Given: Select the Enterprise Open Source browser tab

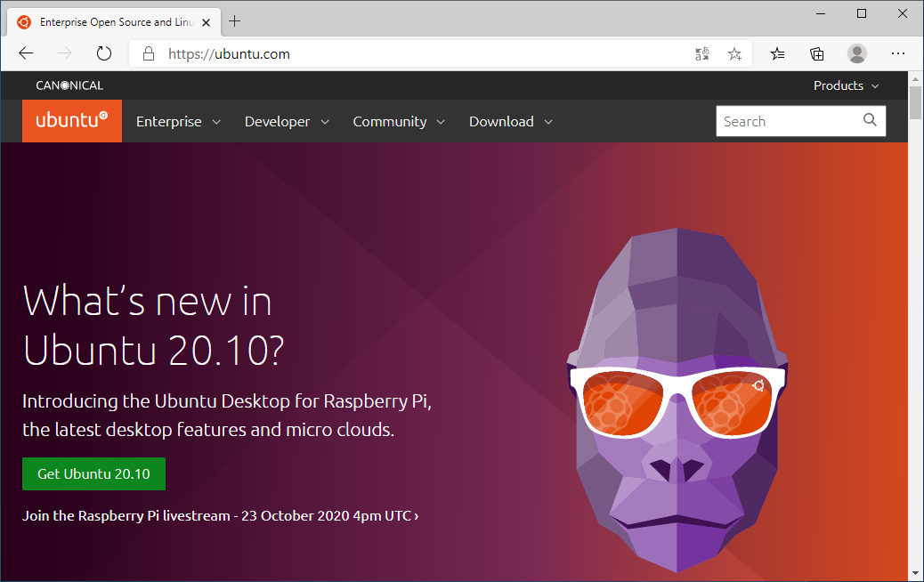Looking at the screenshot, I should tap(116, 22).
